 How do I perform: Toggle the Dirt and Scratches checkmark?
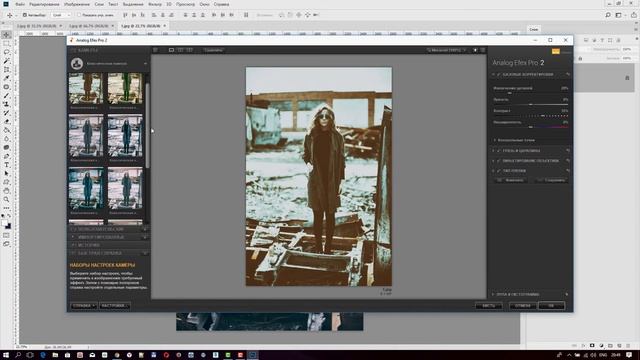pos(499,151)
